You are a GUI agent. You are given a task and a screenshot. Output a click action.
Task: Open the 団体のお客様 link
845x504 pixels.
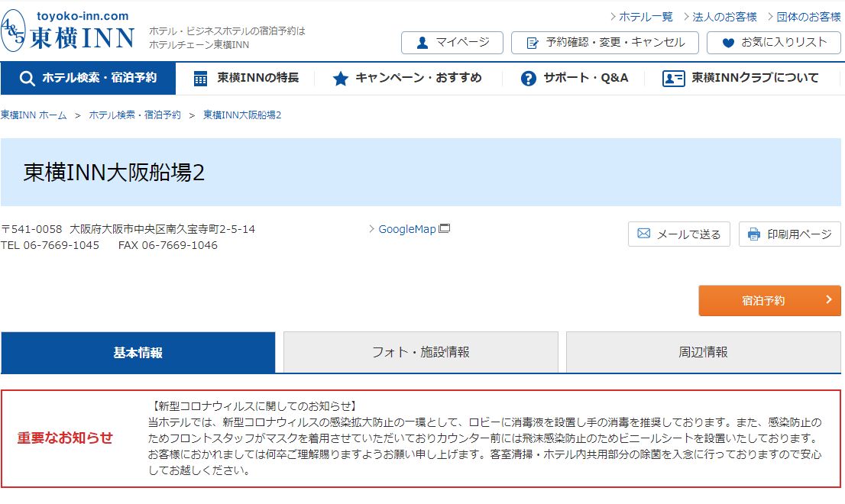click(808, 17)
